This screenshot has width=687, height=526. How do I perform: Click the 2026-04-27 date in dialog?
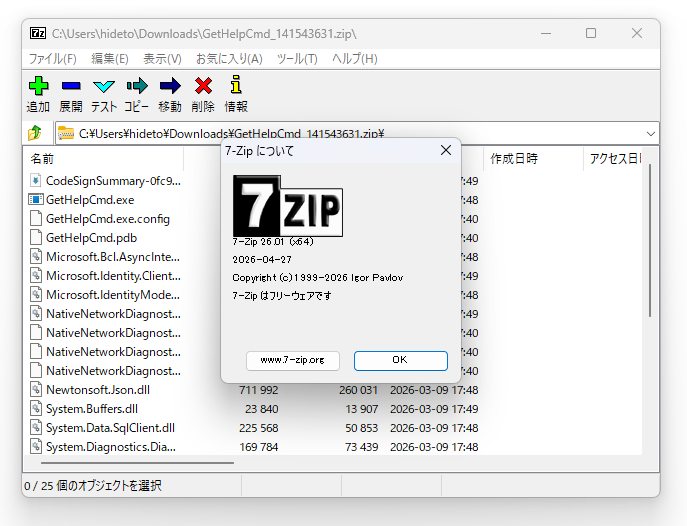point(262,259)
